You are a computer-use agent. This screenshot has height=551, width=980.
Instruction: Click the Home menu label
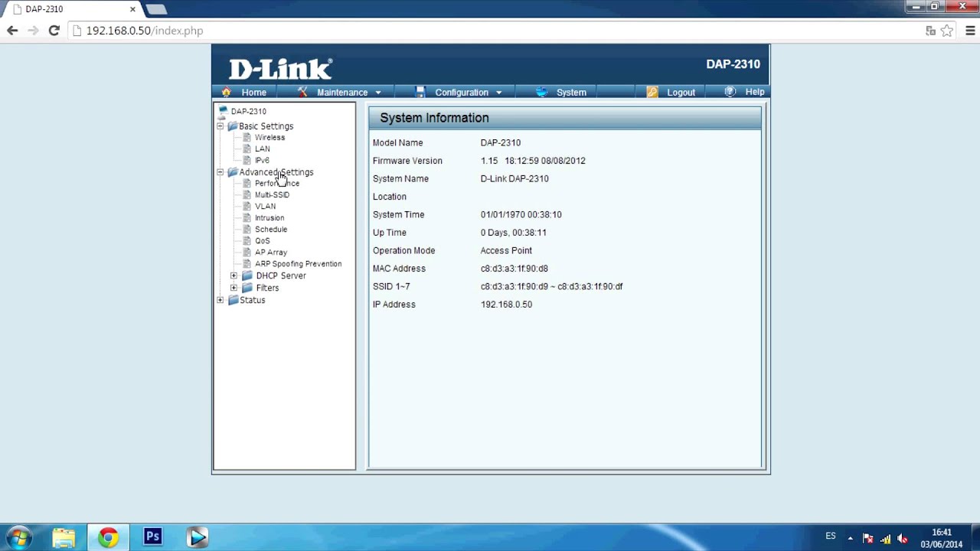pos(254,93)
